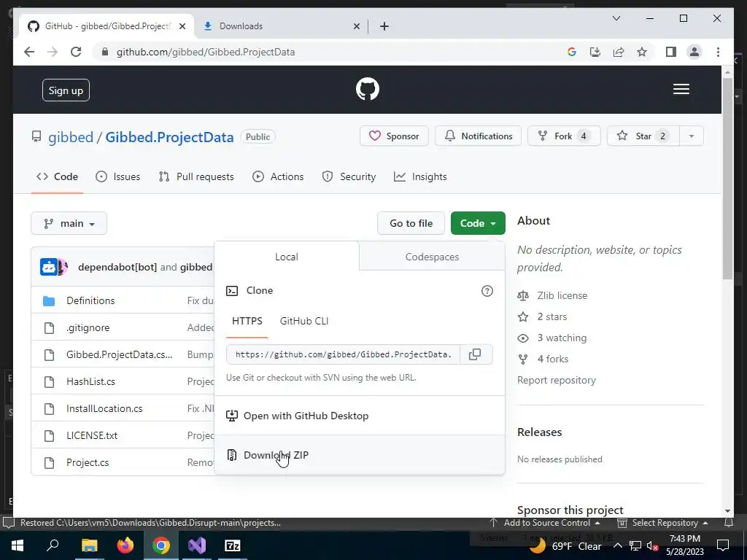Select the GitHub CLI clone option
Image resolution: width=747 pixels, height=560 pixels.
click(x=304, y=322)
